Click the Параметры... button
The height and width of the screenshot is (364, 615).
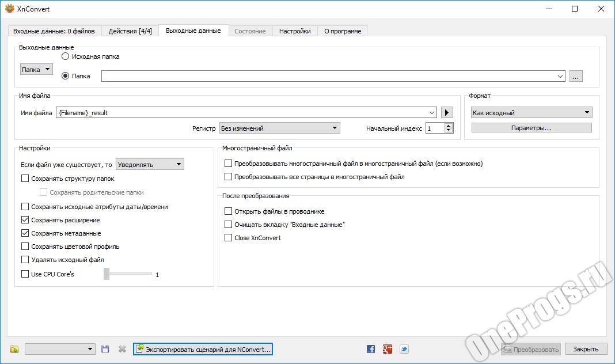click(532, 128)
